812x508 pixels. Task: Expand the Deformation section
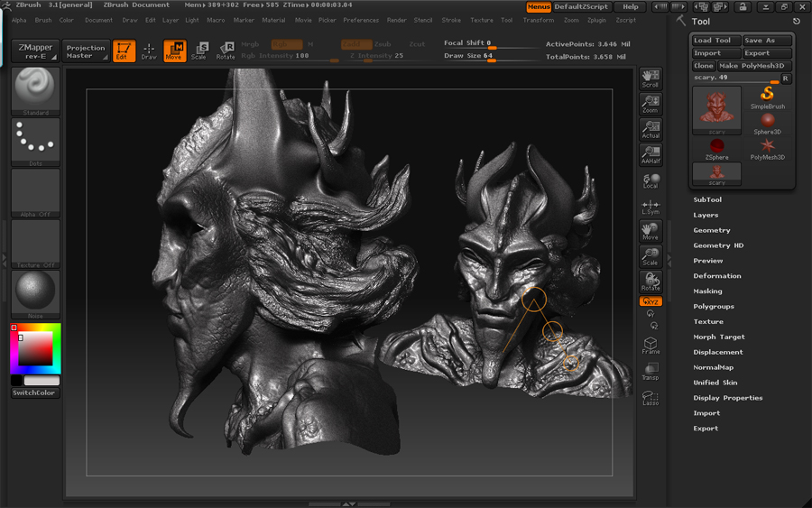point(717,276)
